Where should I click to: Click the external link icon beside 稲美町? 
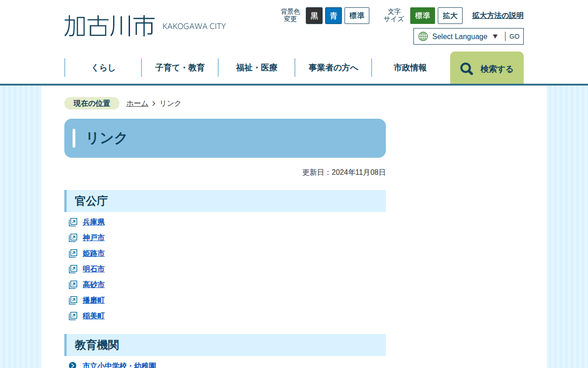(73, 316)
